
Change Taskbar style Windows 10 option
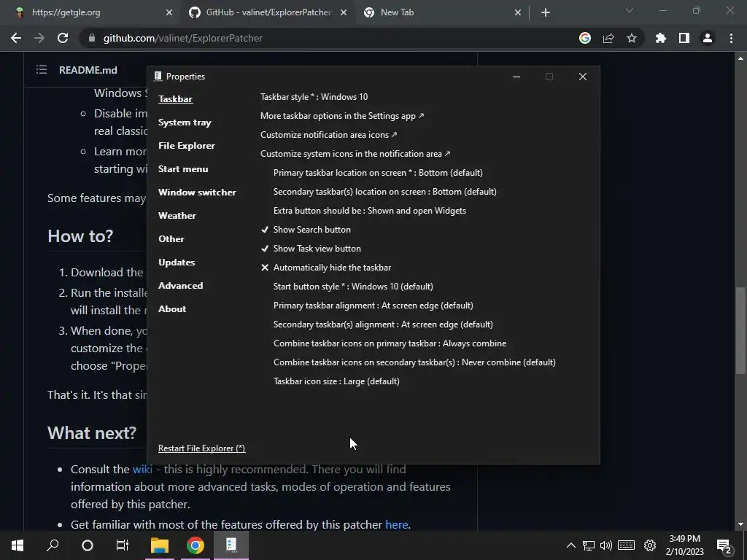[314, 97]
